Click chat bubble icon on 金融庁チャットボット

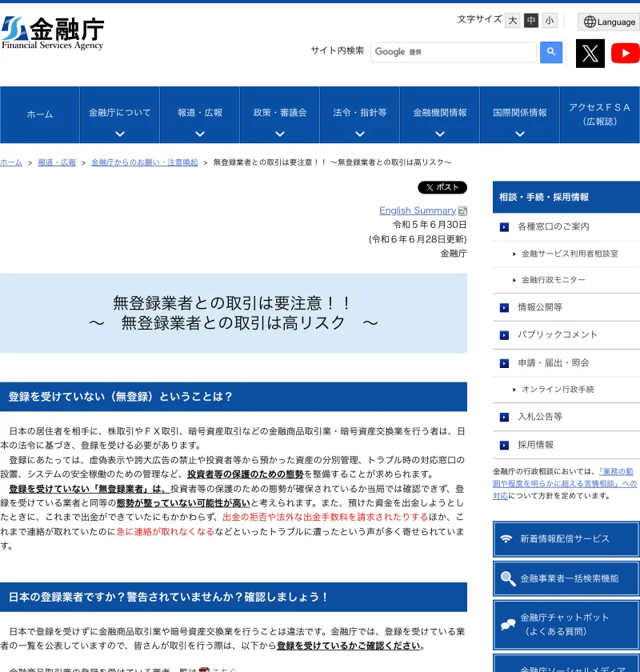click(x=507, y=625)
